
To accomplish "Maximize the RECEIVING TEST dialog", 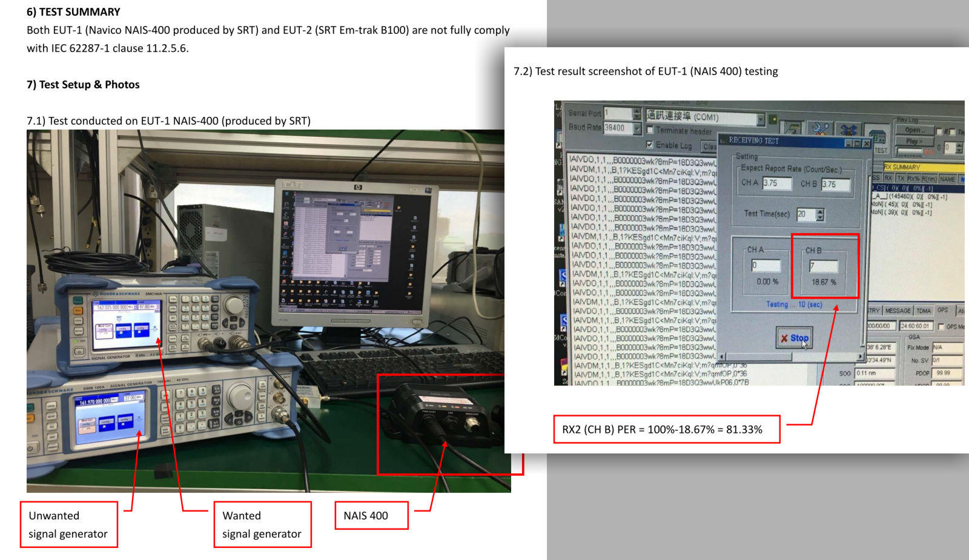I will click(856, 143).
